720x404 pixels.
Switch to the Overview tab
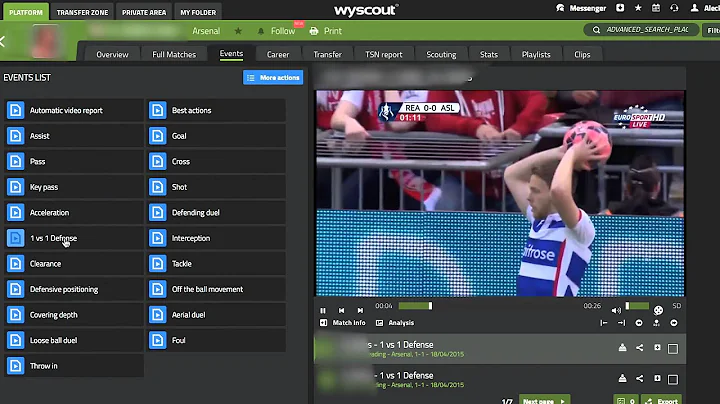pyautogui.click(x=112, y=55)
